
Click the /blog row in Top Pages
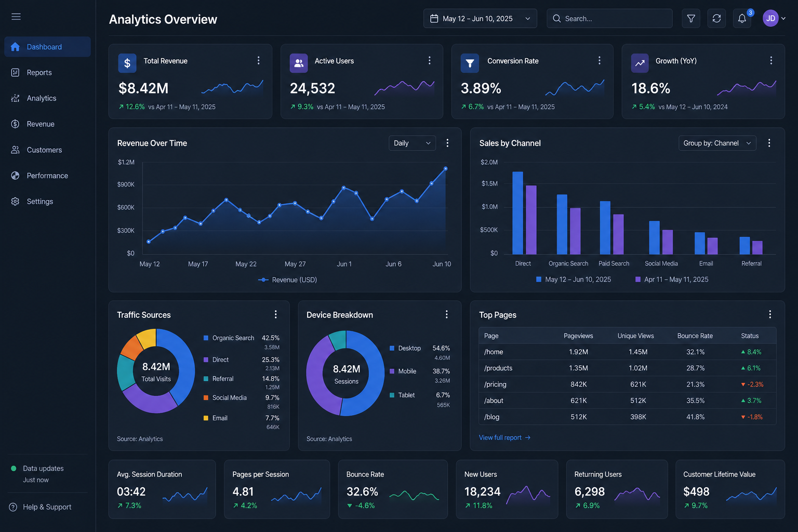[628, 417]
